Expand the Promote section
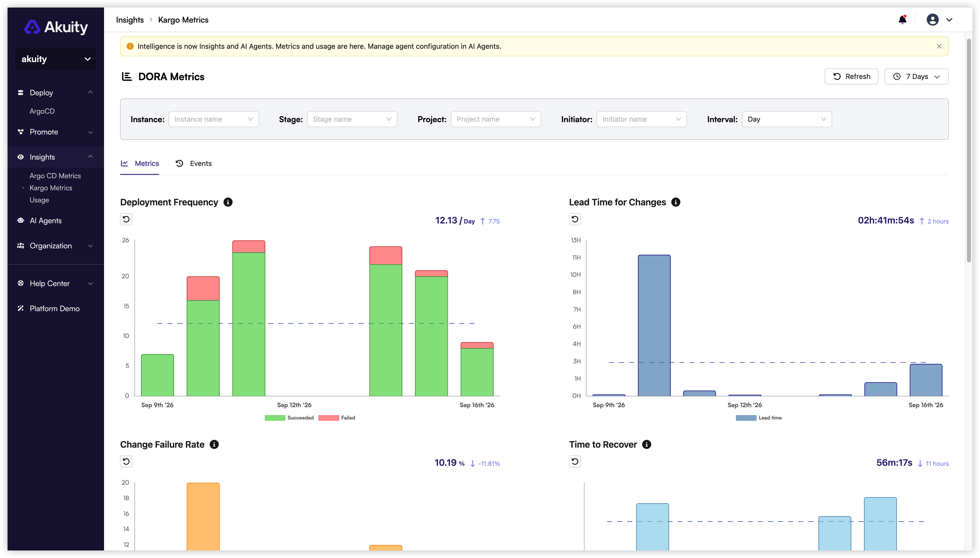The image size is (980, 558). [x=90, y=132]
